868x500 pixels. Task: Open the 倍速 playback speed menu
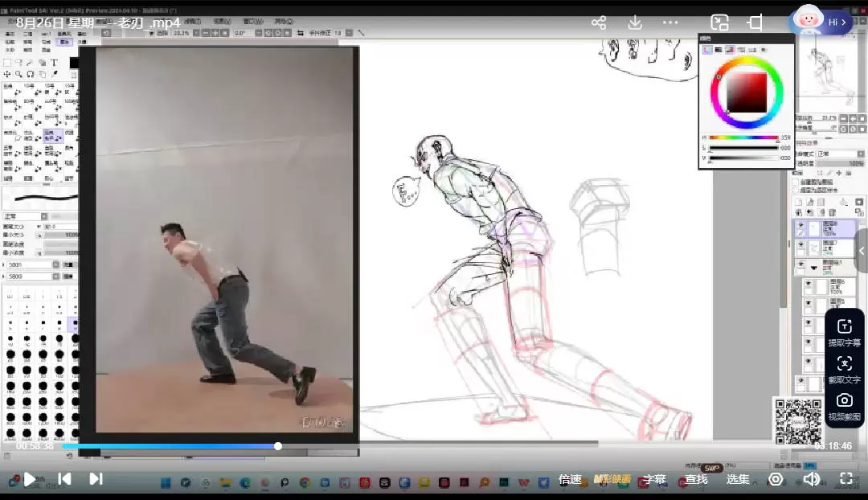[570, 479]
